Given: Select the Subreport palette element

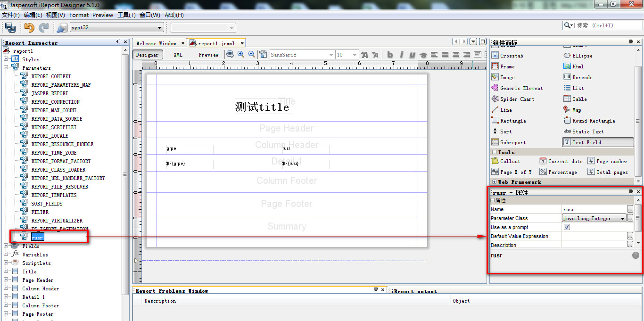Looking at the screenshot, I should point(509,142).
